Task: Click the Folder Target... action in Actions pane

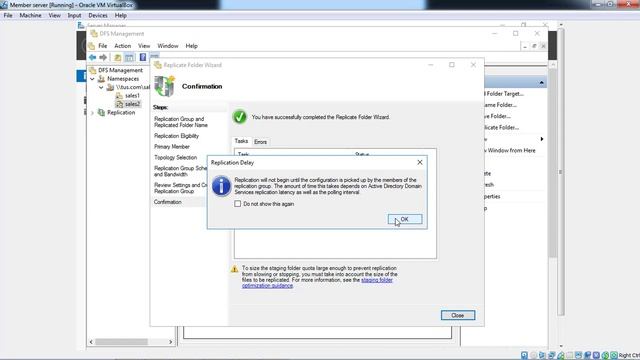Action: 504,94
